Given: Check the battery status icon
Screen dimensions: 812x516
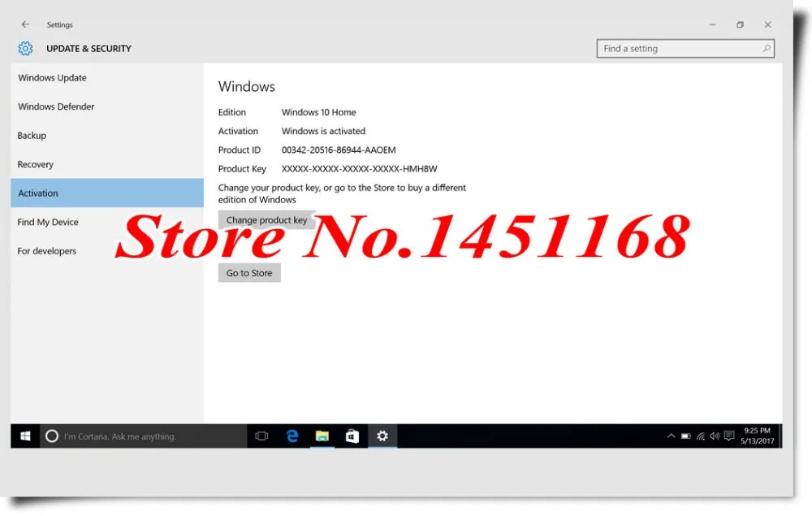Looking at the screenshot, I should point(685,436).
